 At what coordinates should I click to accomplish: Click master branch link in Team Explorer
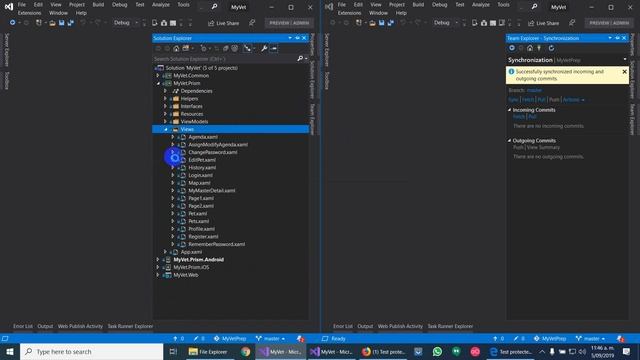[x=534, y=90]
